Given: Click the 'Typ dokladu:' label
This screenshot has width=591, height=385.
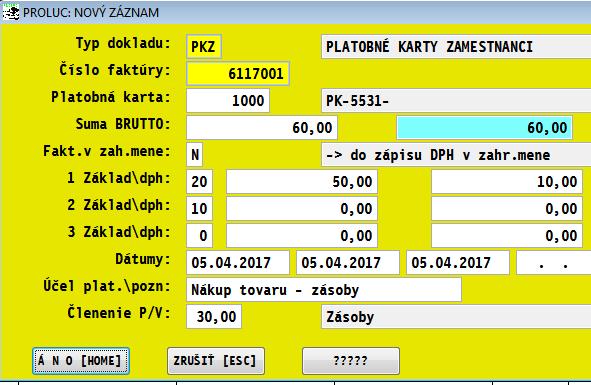Looking at the screenshot, I should point(123,43).
